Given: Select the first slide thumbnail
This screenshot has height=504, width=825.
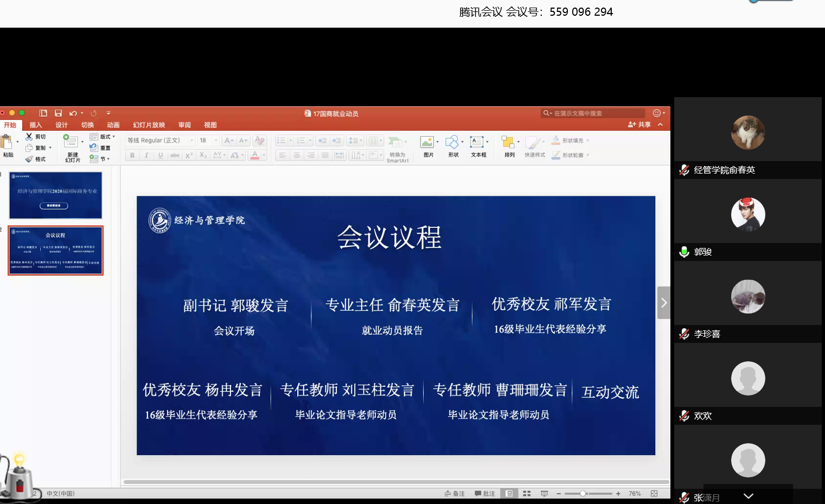Looking at the screenshot, I should click(55, 195).
